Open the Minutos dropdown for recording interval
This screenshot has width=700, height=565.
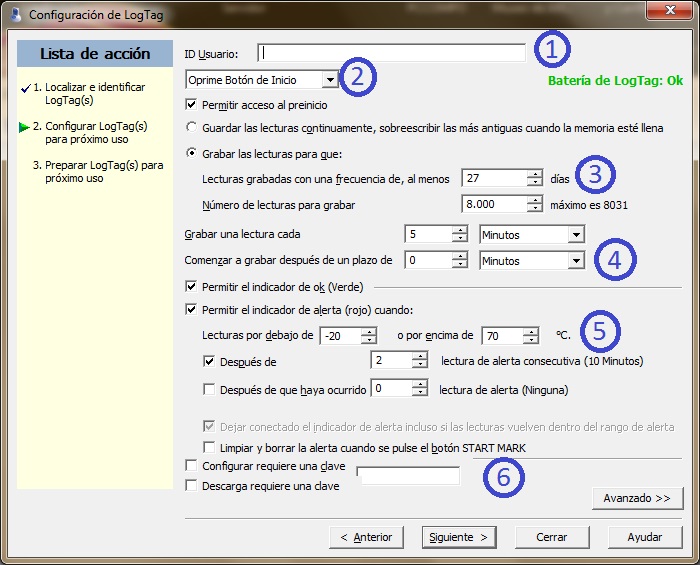pyautogui.click(x=576, y=234)
